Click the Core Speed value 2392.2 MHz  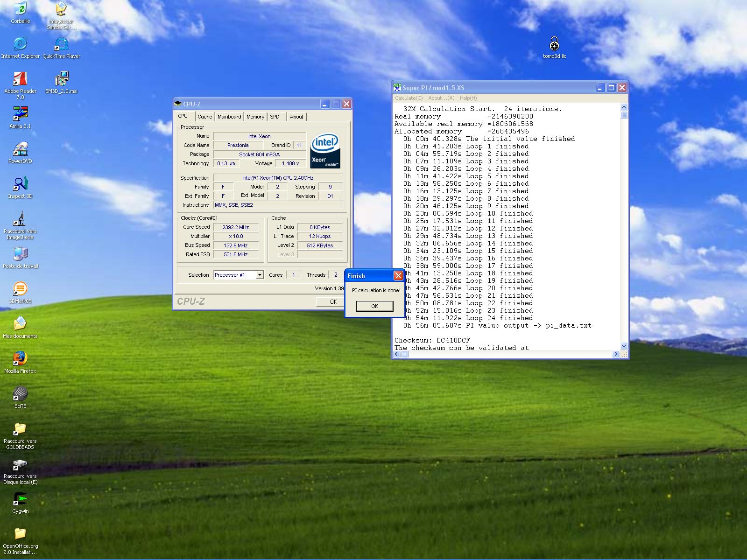tap(236, 227)
